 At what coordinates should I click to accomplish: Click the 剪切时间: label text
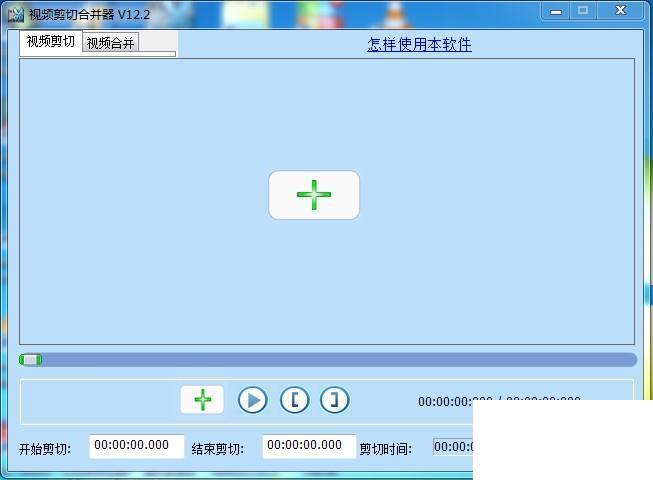click(x=386, y=449)
